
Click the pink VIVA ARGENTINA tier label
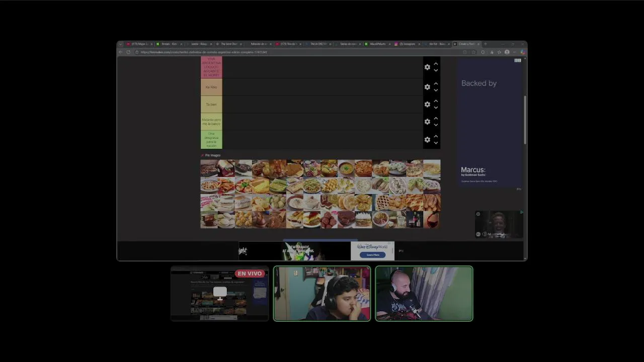211,67
